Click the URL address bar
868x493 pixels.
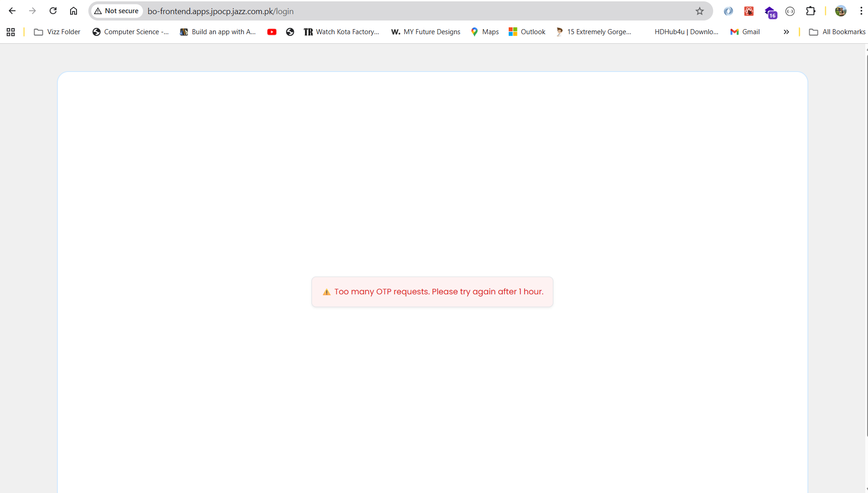[410, 11]
